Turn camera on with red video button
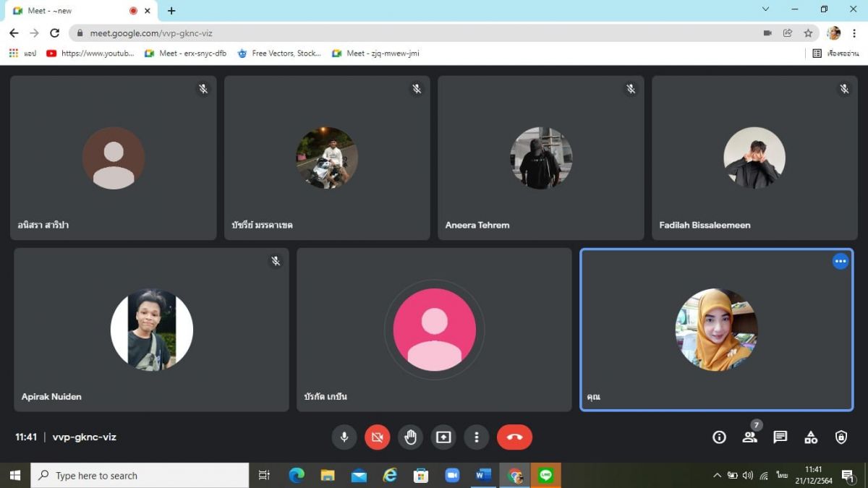The height and width of the screenshot is (488, 868). 377,437
